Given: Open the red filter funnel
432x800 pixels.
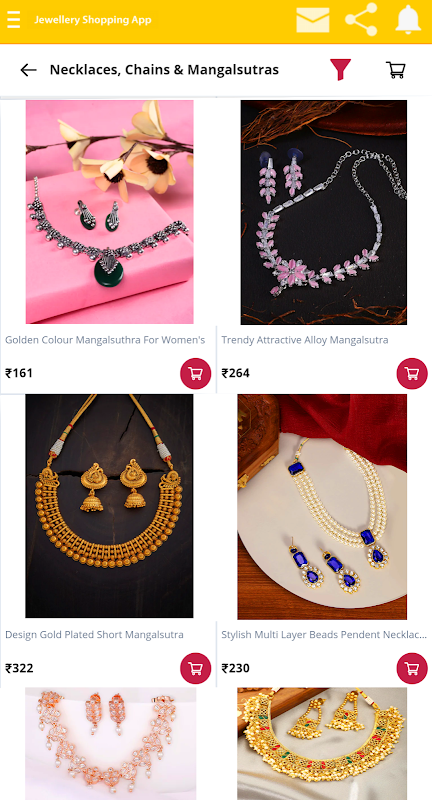Looking at the screenshot, I should click(x=340, y=69).
